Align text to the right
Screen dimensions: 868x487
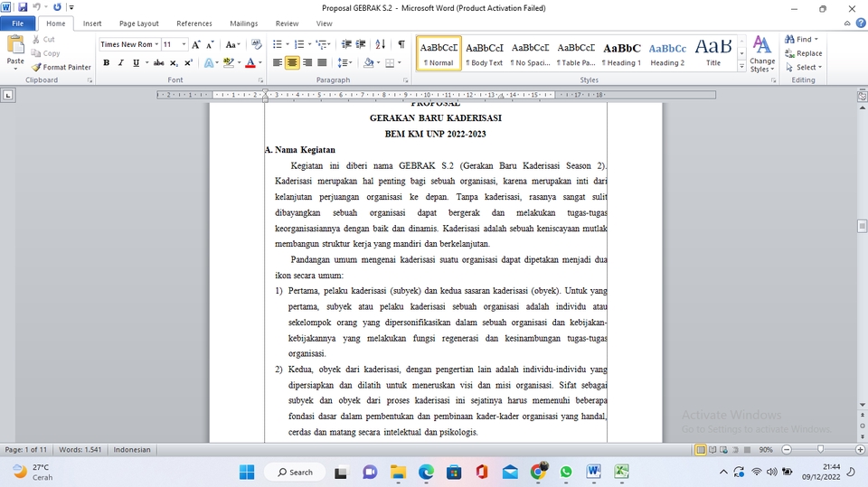[x=307, y=62]
